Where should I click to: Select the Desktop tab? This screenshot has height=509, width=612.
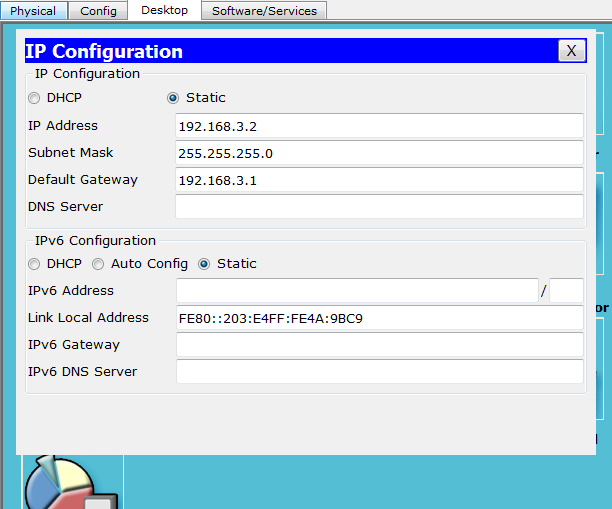[x=164, y=10]
